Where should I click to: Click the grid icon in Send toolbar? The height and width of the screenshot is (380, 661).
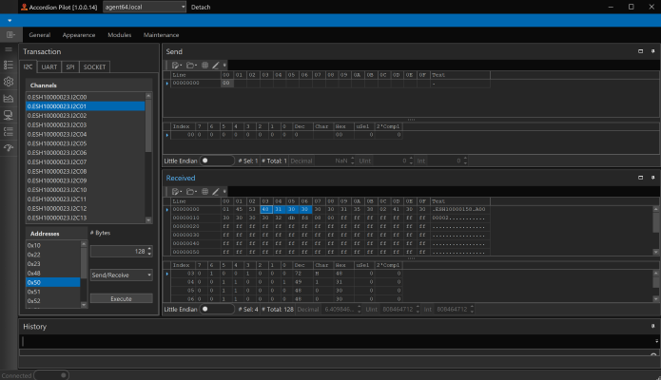pyautogui.click(x=205, y=65)
